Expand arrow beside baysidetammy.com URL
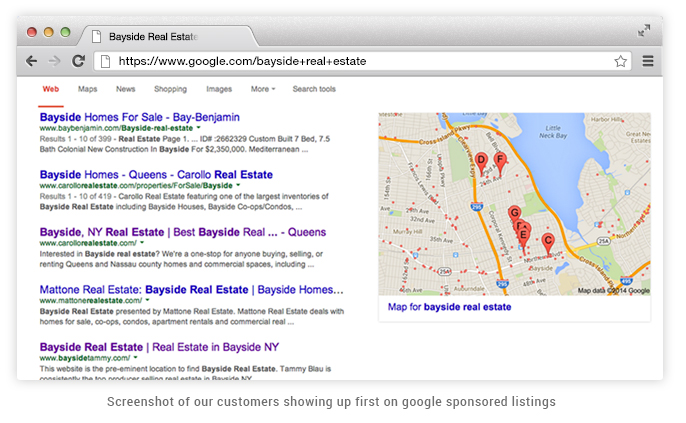 [136, 358]
